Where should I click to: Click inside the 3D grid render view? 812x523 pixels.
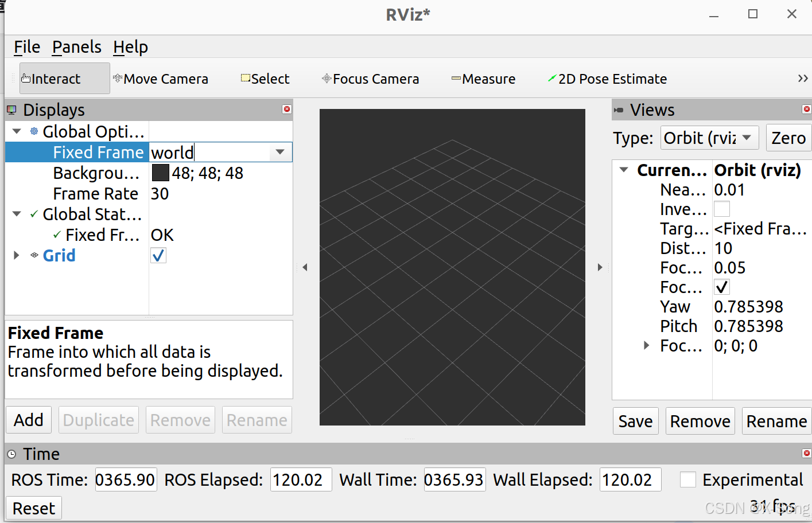452,267
